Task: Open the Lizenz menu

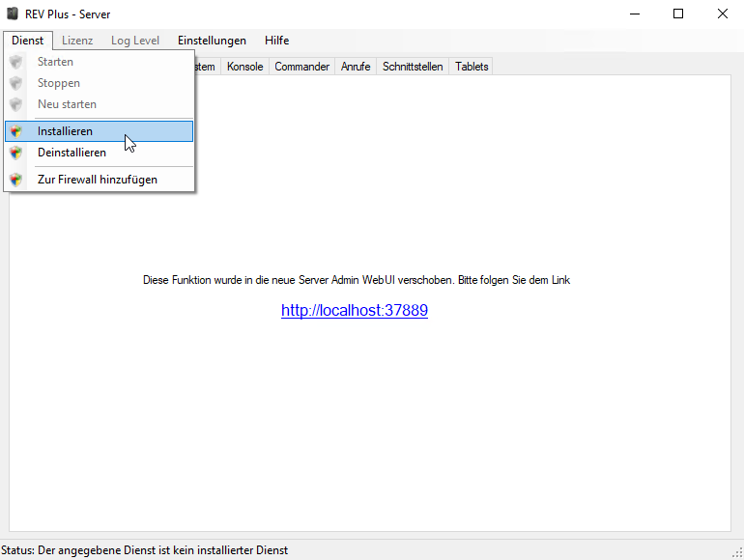Action: [x=77, y=41]
